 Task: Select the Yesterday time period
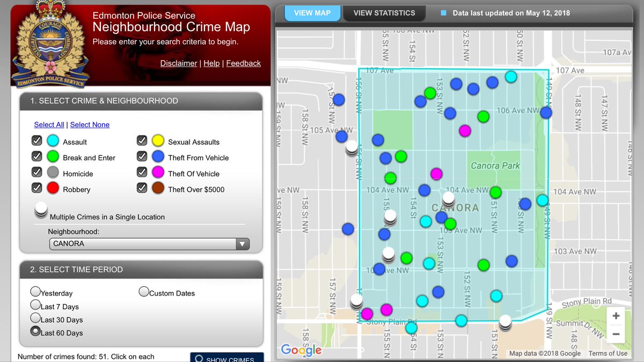[35, 292]
